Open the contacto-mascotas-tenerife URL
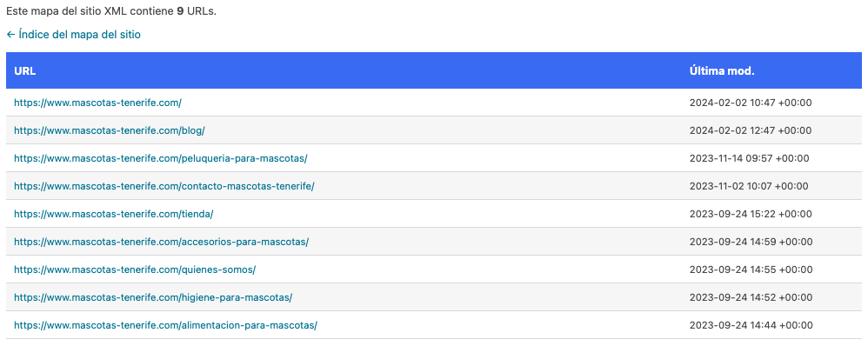This screenshot has height=346, width=868. click(x=164, y=186)
